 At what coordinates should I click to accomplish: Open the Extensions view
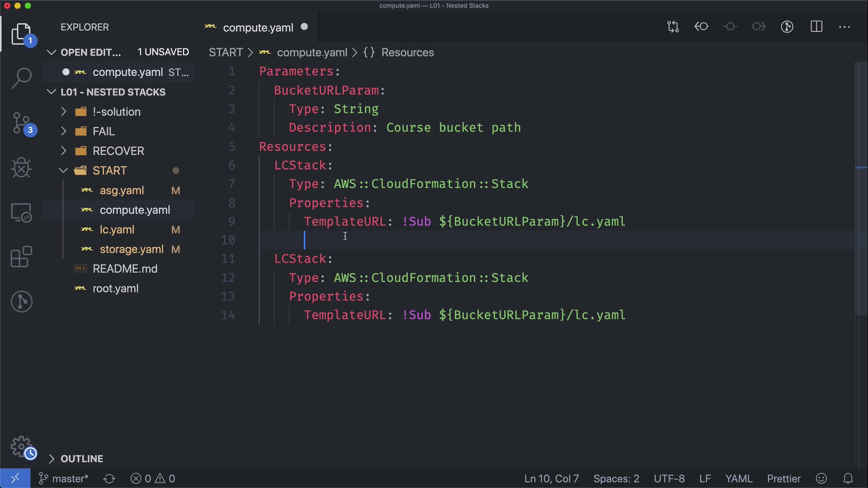click(x=21, y=257)
